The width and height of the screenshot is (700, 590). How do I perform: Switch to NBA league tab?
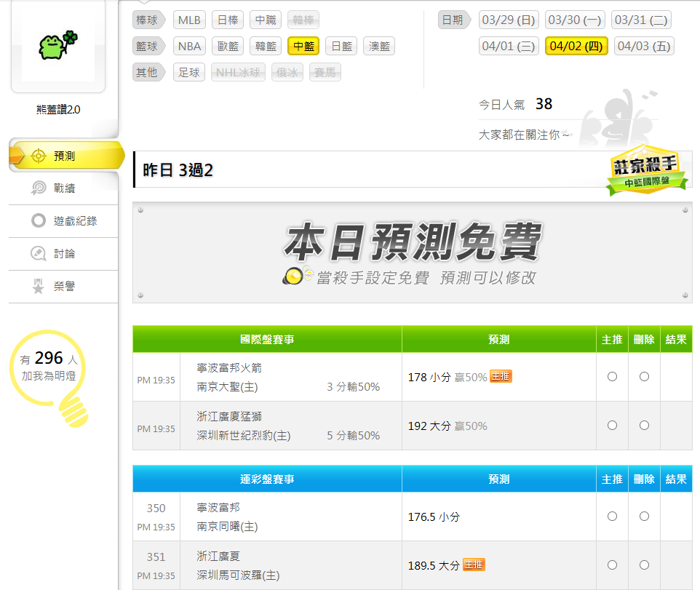coord(189,47)
